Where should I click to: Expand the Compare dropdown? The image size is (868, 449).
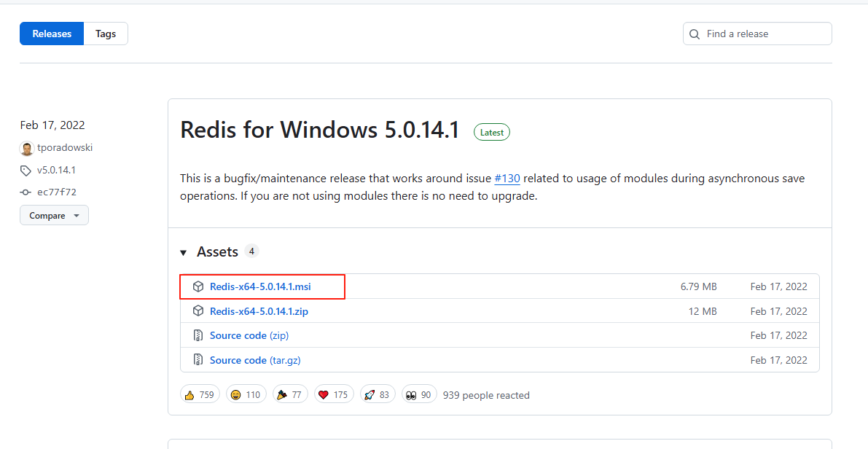pos(54,216)
